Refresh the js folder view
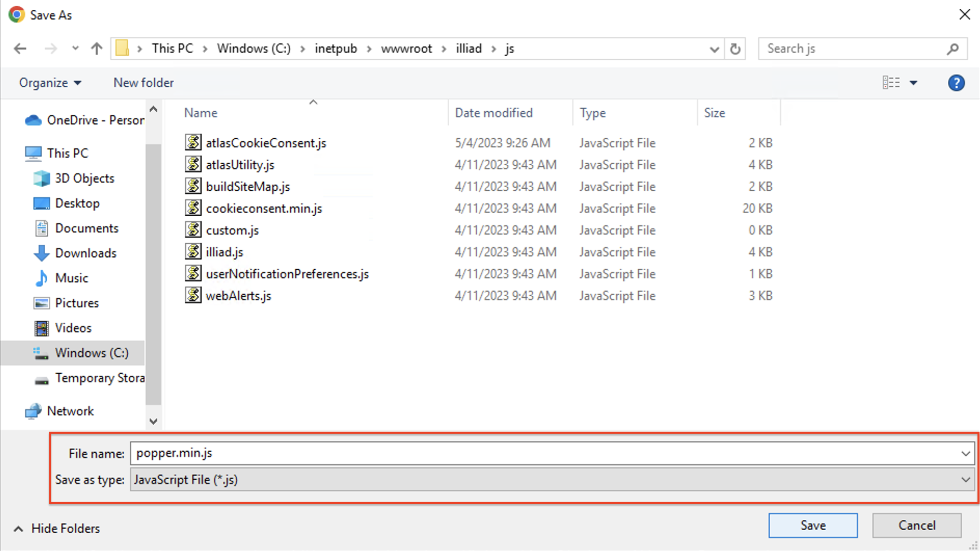Screen dimensions: 980x551 (x=735, y=48)
